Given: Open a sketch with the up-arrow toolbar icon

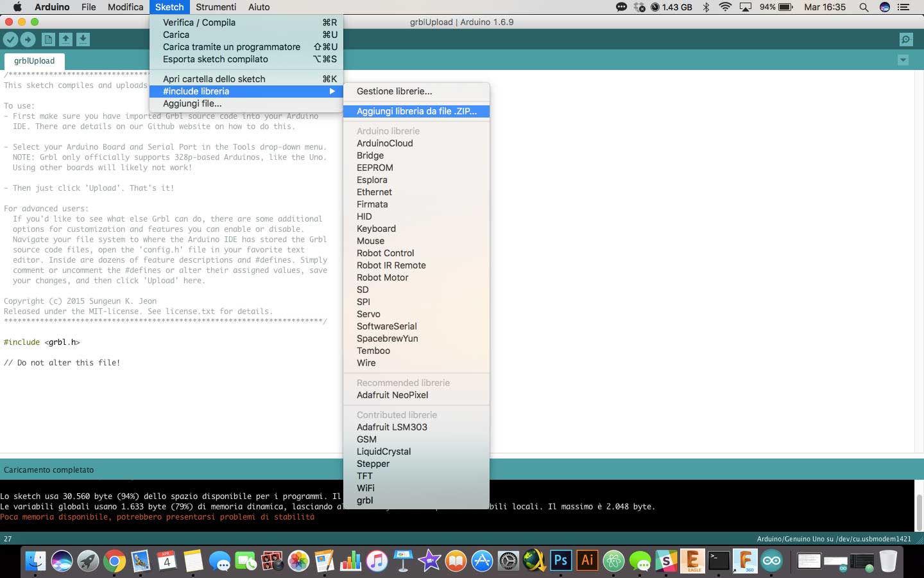Looking at the screenshot, I should pyautogui.click(x=65, y=40).
